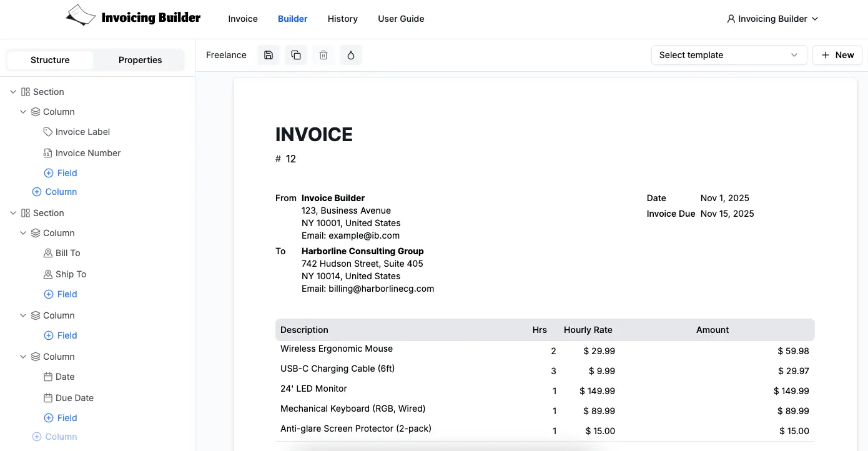This screenshot has width=868, height=451.
Task: Click the save icon next to Freelance
Action: tap(269, 55)
